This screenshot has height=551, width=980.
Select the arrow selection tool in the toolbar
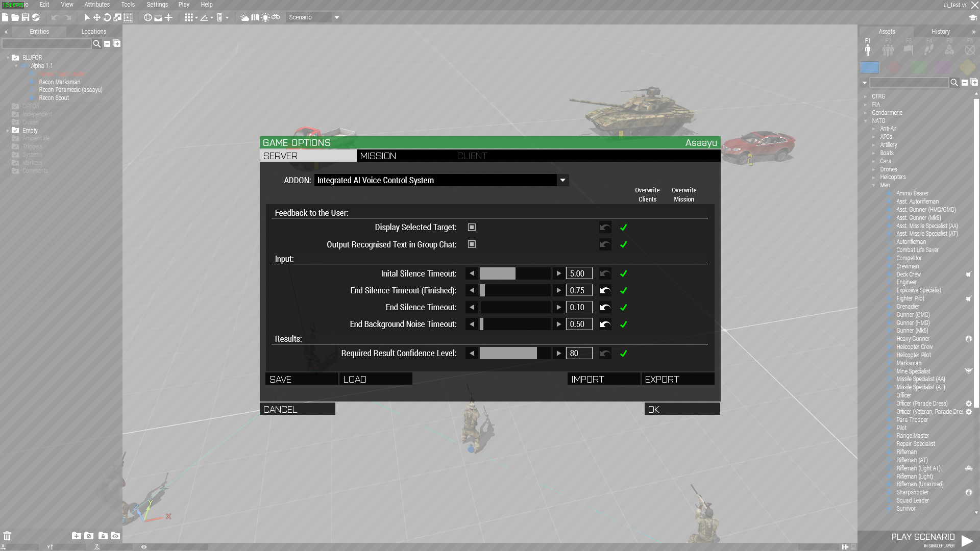tap(87, 17)
